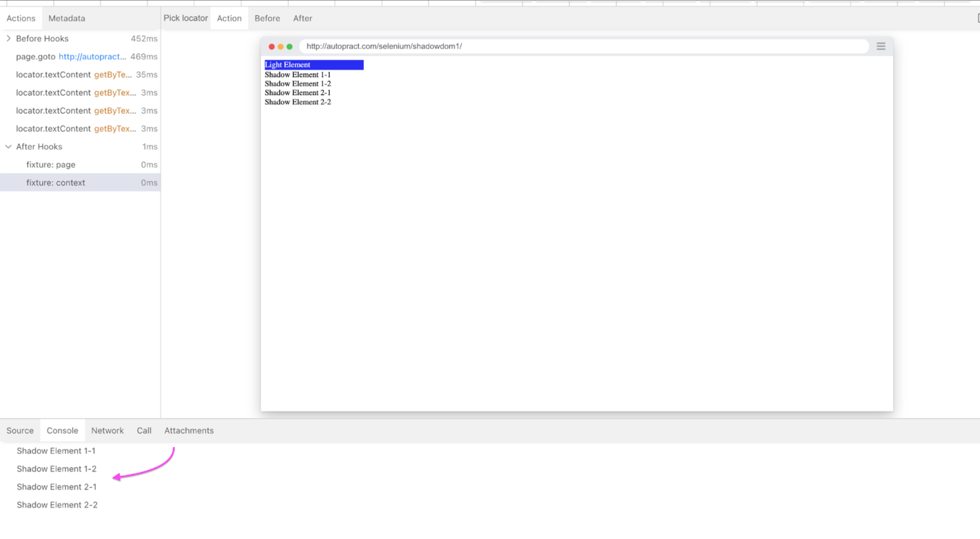Select the fixture: page entry
This screenshot has width=980, height=539.
point(51,165)
